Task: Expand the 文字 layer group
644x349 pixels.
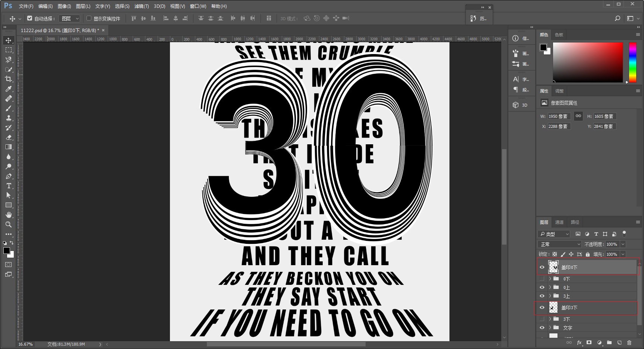Action: (x=550, y=327)
